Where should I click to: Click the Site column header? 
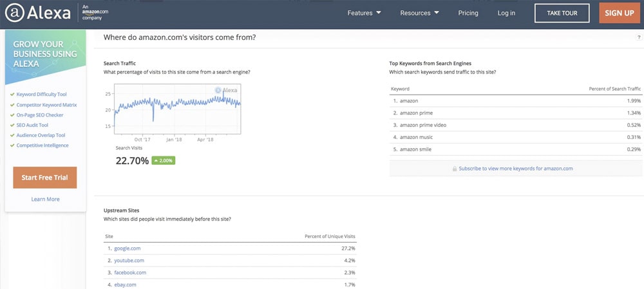pos(109,236)
